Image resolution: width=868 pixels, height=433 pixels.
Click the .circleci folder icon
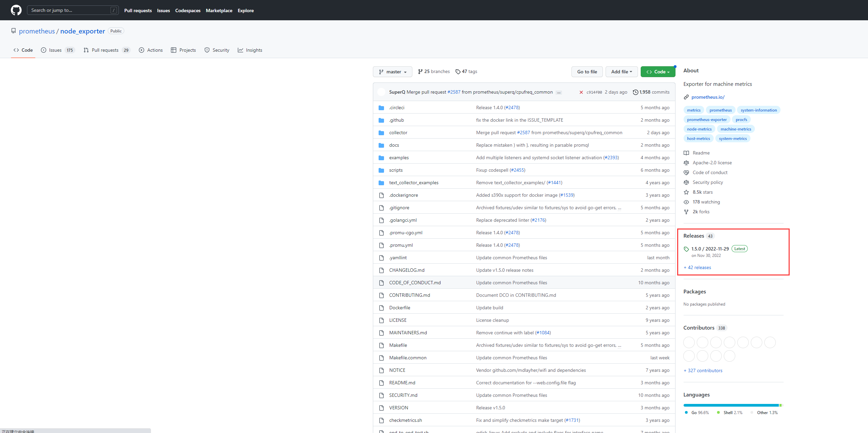381,108
